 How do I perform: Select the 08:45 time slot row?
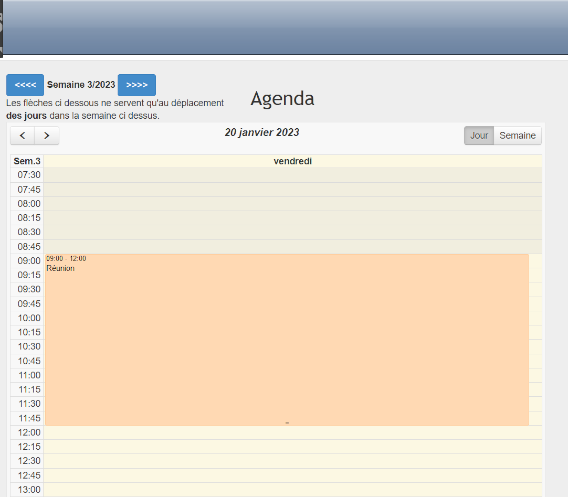coord(293,247)
